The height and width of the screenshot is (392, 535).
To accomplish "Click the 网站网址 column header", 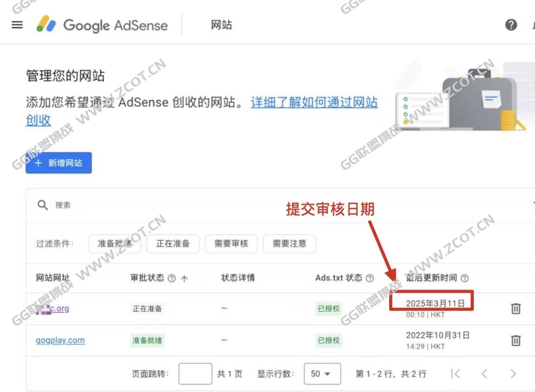I will [x=53, y=278].
